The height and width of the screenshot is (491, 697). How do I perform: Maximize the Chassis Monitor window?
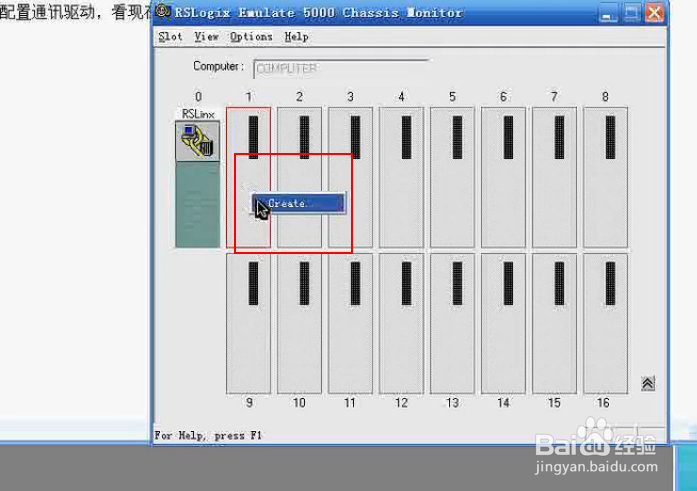point(631,13)
